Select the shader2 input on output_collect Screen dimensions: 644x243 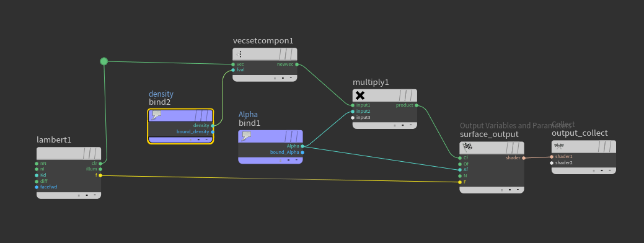tap(552, 163)
